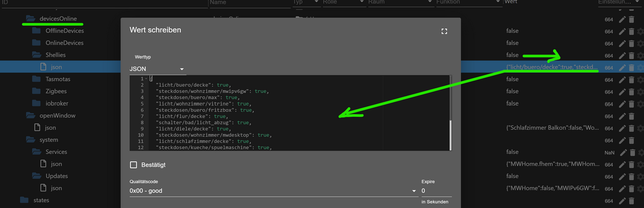
Task: Edit the devicesOnline row with pencil icon
Action: click(x=622, y=19)
